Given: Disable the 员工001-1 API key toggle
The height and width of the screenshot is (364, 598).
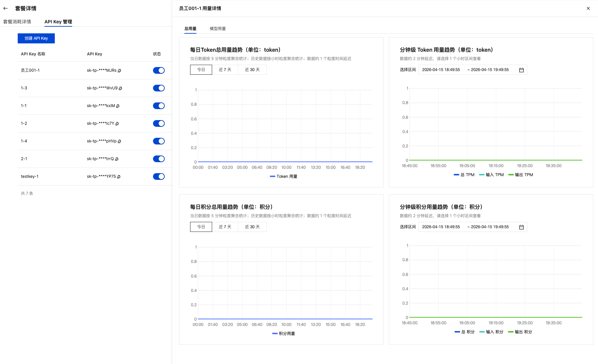Looking at the screenshot, I should [x=159, y=70].
